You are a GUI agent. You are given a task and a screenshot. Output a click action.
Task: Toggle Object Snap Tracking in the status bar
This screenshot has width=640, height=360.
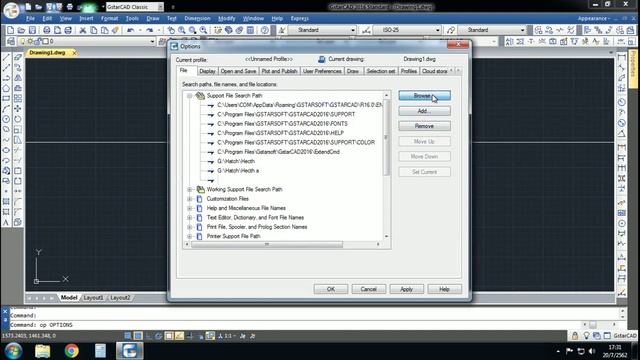click(x=179, y=336)
